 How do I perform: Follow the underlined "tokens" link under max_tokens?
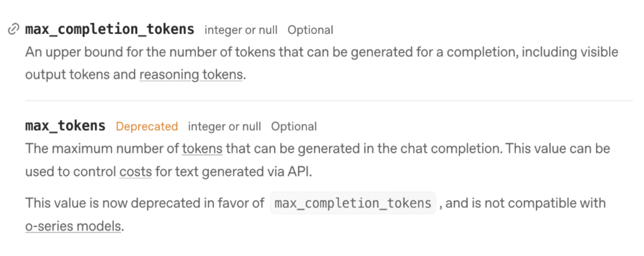tap(202, 149)
